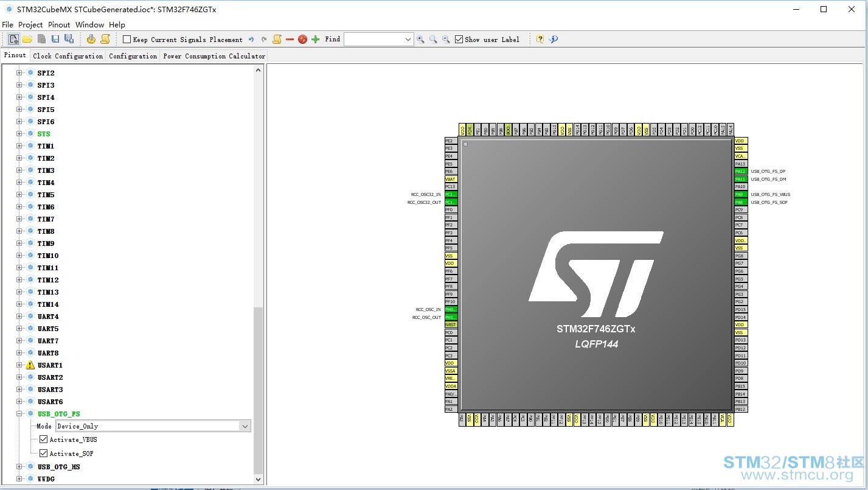Screen dimensions: 868x490
Task: Click green PH0 pin labeled RCC_OSC_IN
Action: tap(451, 309)
